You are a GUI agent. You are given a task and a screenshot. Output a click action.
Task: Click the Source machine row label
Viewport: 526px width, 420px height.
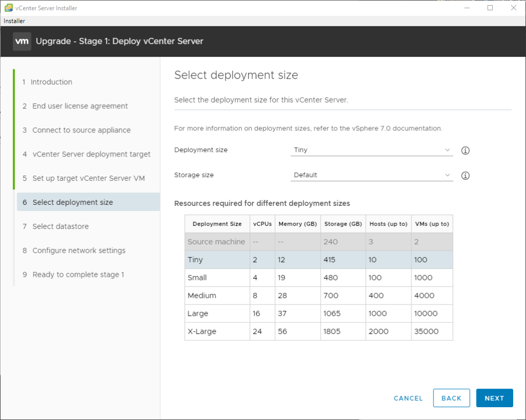[x=216, y=242]
